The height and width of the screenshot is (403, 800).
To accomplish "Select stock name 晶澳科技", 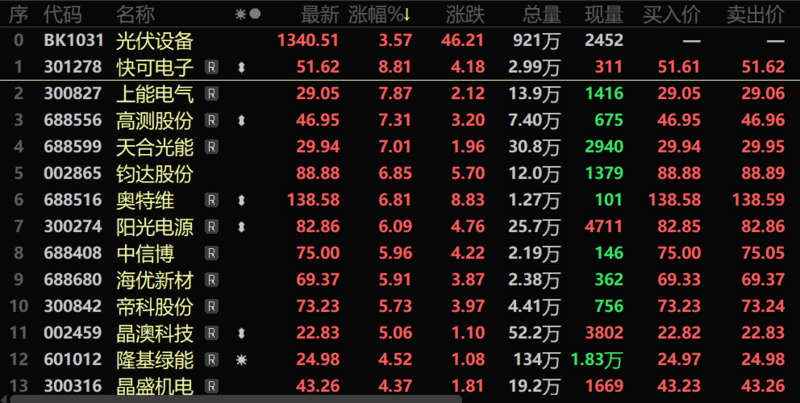I will click(155, 333).
